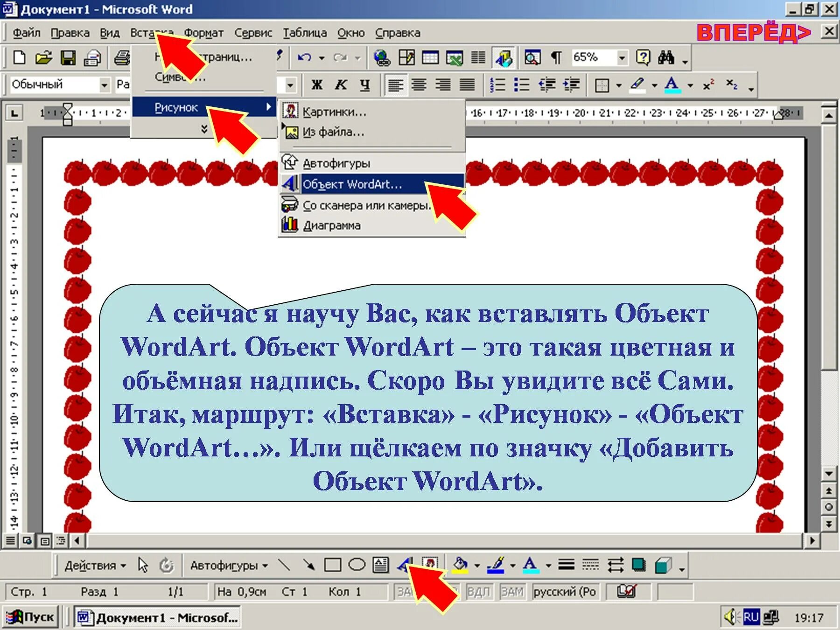The width and height of the screenshot is (840, 630).
Task: Expand the hidden Insert menu items chevron
Action: [204, 129]
